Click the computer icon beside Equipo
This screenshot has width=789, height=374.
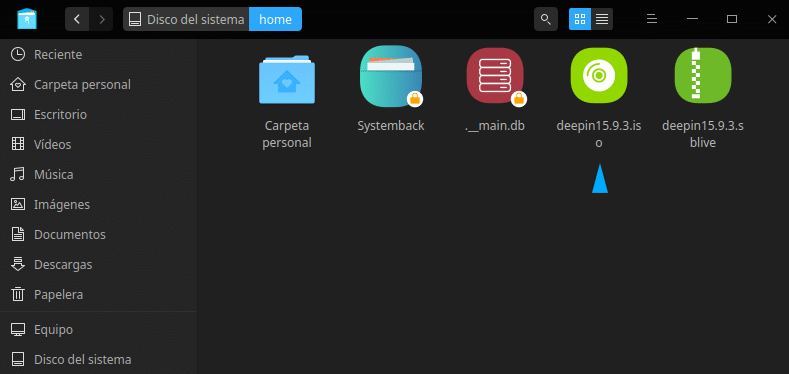tap(18, 330)
